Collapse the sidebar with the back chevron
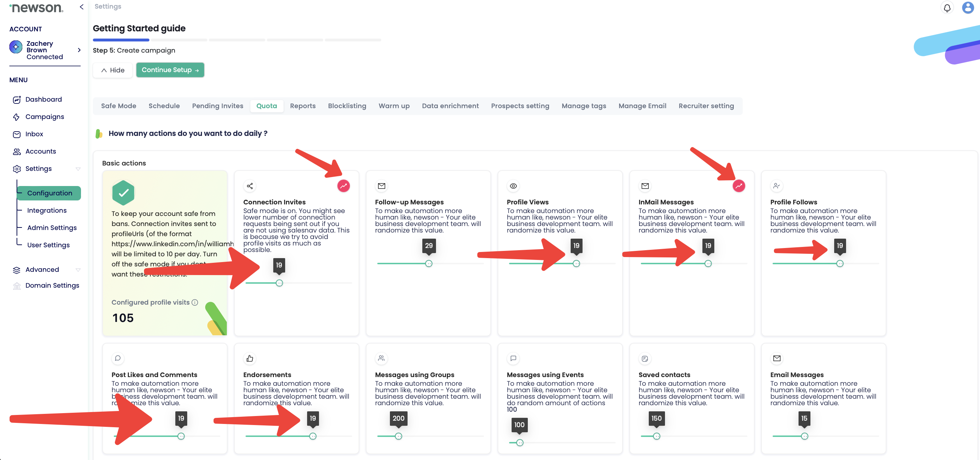The image size is (980, 460). click(81, 7)
